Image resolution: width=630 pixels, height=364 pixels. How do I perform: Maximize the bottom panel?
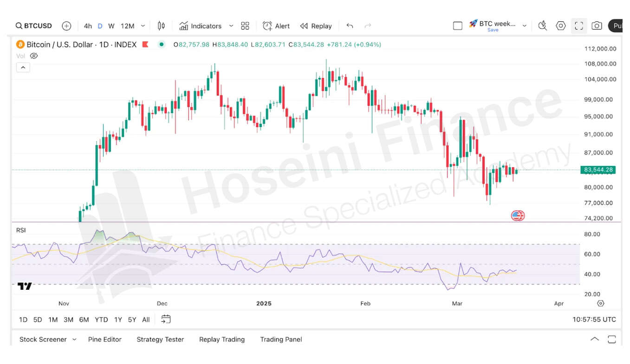coord(612,339)
